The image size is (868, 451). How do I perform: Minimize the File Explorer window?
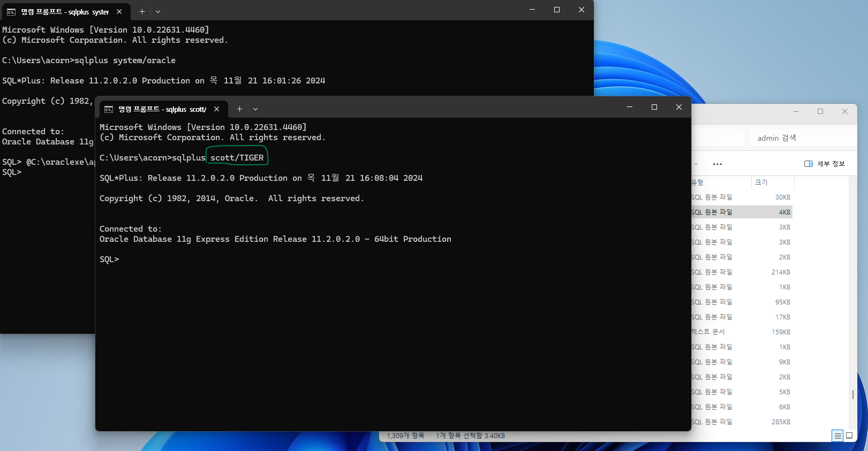(x=796, y=111)
